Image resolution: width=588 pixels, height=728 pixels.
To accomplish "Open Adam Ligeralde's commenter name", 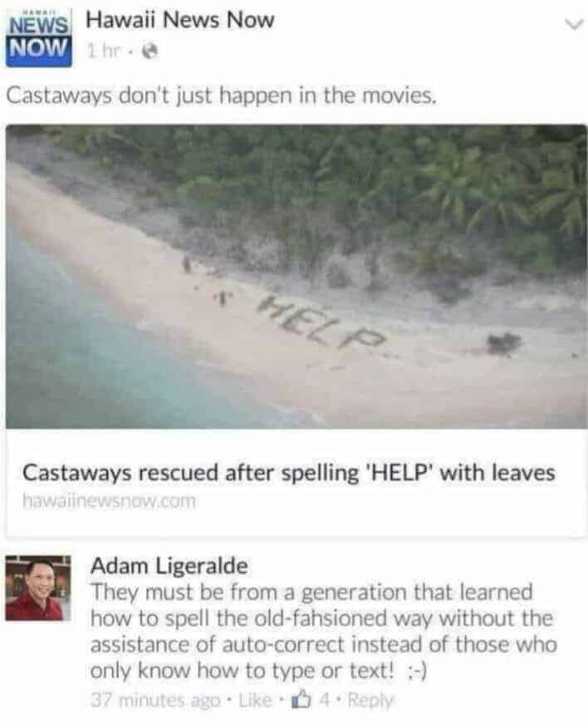I will tap(169, 566).
